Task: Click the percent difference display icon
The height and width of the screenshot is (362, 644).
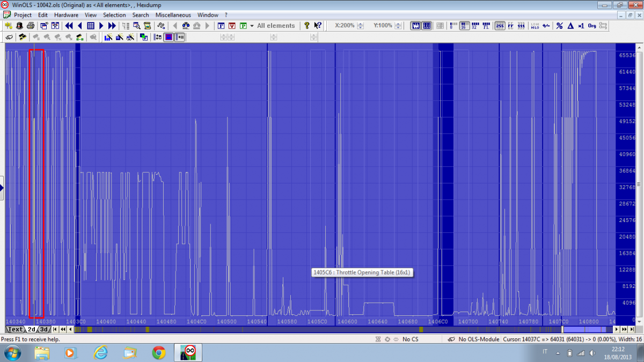Action: [559, 25]
